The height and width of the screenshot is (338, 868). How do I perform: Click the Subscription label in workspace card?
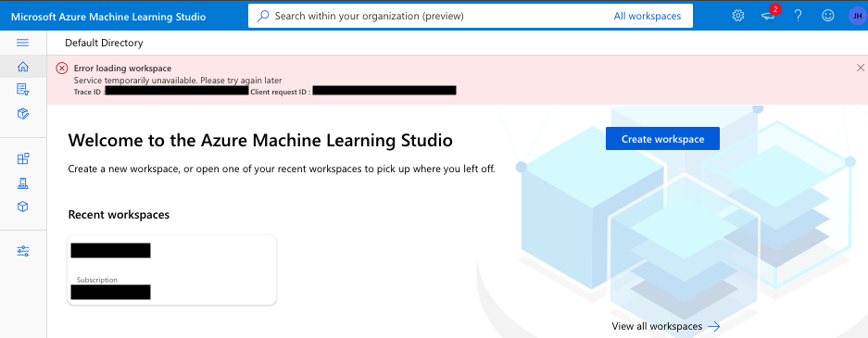click(x=97, y=280)
